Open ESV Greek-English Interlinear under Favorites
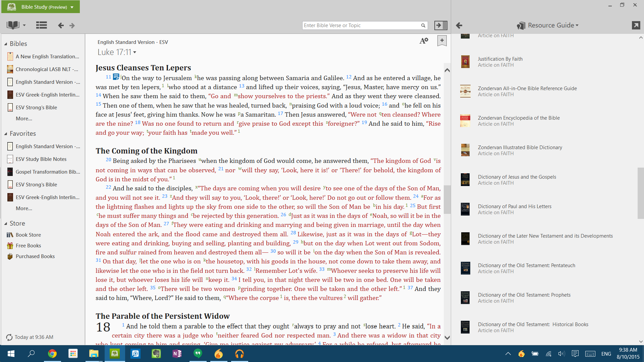The width and height of the screenshot is (644, 362). click(x=44, y=197)
